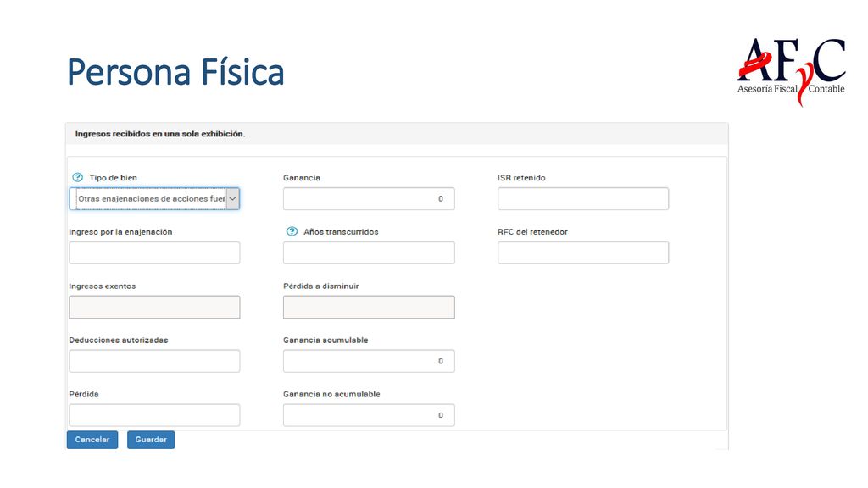Click the help icon beside Años transcurridos
868x488 pixels.
pos(292,232)
